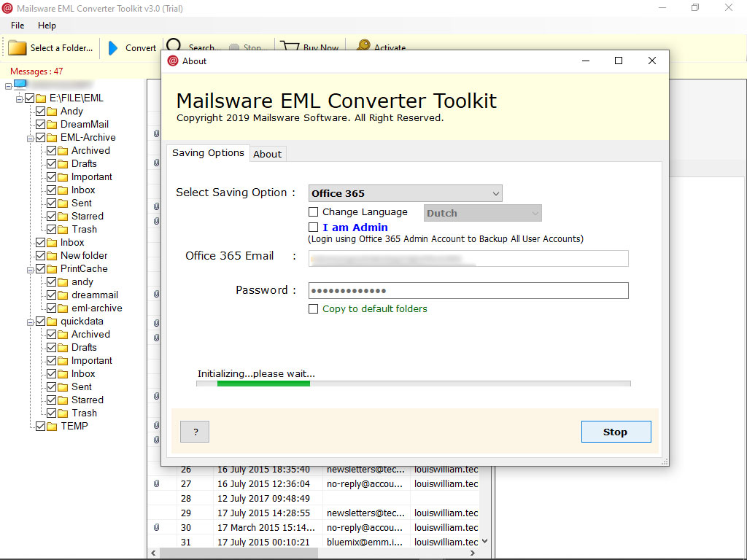The image size is (747, 560).
Task: Click the E:\FILE\EML folder icon
Action: click(x=41, y=98)
